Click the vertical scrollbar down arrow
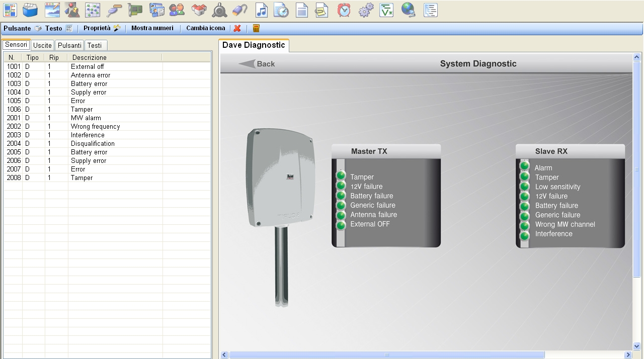Screen dimensions: 644x359 [x=636, y=346]
